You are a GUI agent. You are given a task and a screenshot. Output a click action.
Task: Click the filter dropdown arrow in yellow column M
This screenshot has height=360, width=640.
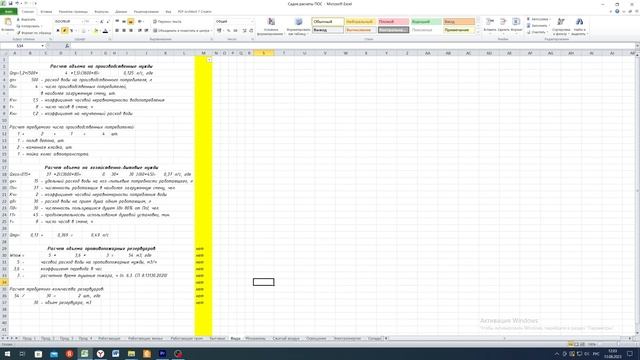[209, 60]
